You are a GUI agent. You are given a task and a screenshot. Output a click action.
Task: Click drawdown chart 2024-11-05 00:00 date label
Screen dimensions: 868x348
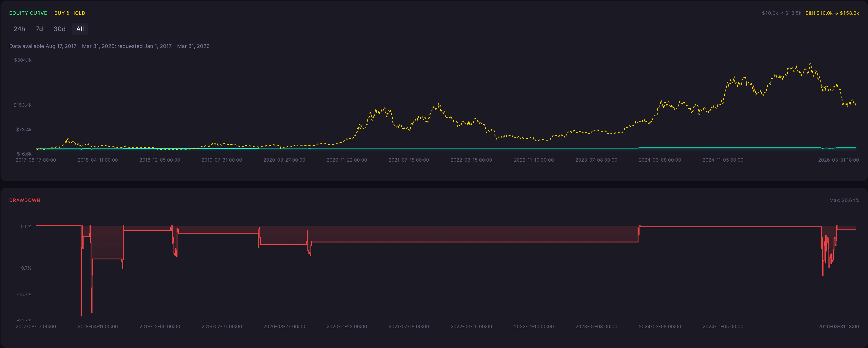click(x=723, y=326)
